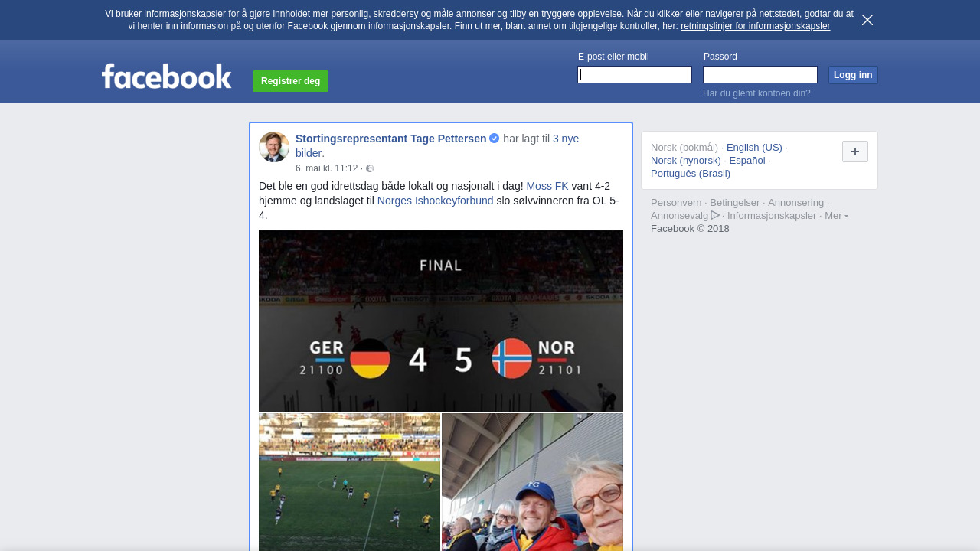
Task: Click the Facebook logo
Action: pos(167,76)
